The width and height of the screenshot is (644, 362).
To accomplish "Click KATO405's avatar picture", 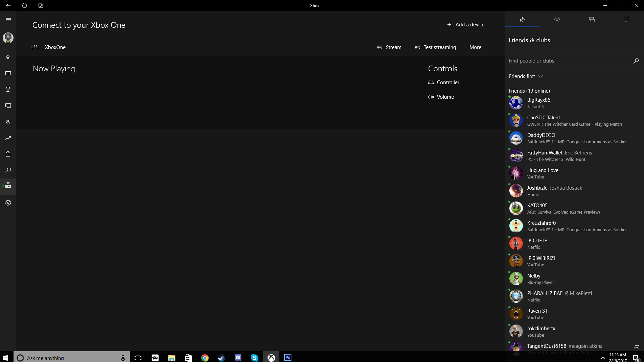I will (516, 209).
